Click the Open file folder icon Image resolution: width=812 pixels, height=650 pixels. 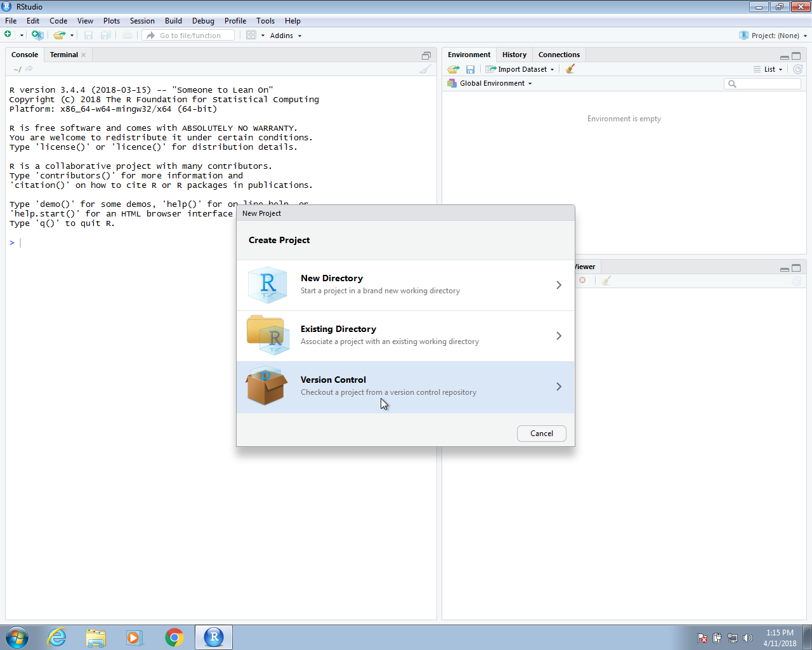tap(59, 35)
